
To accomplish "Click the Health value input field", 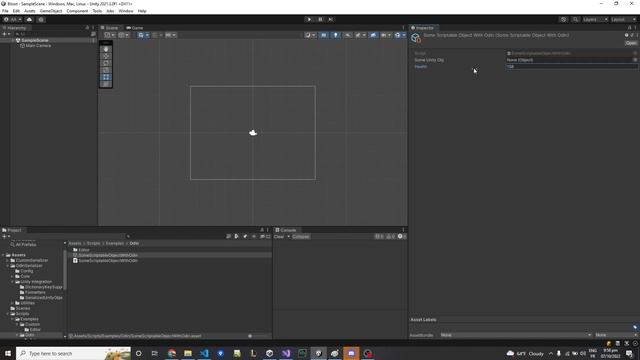I will point(571,67).
